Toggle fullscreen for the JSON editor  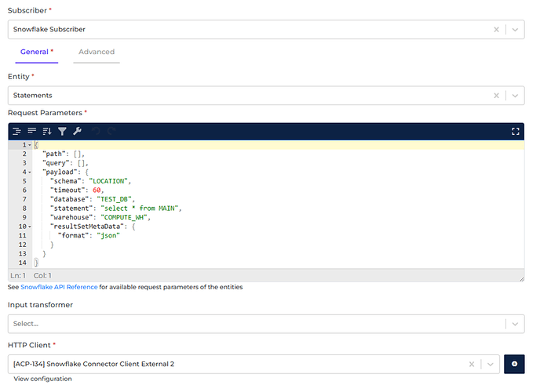[515, 132]
